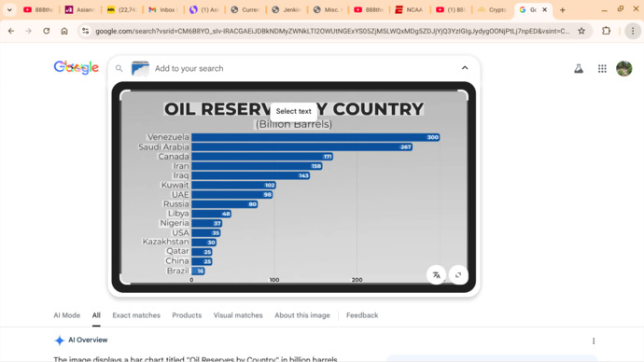Open the Extensions puzzle icon
The image size is (644, 362).
[x=607, y=31]
